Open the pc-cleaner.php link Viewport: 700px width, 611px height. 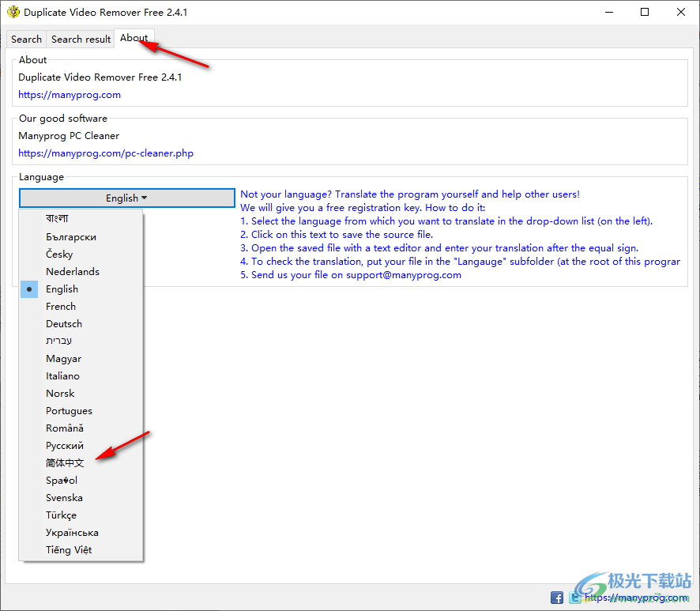[106, 153]
